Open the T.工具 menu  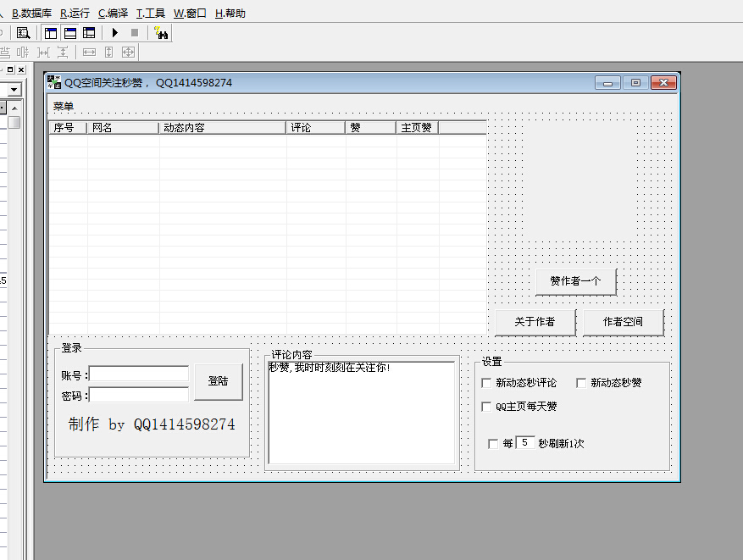[x=150, y=14]
